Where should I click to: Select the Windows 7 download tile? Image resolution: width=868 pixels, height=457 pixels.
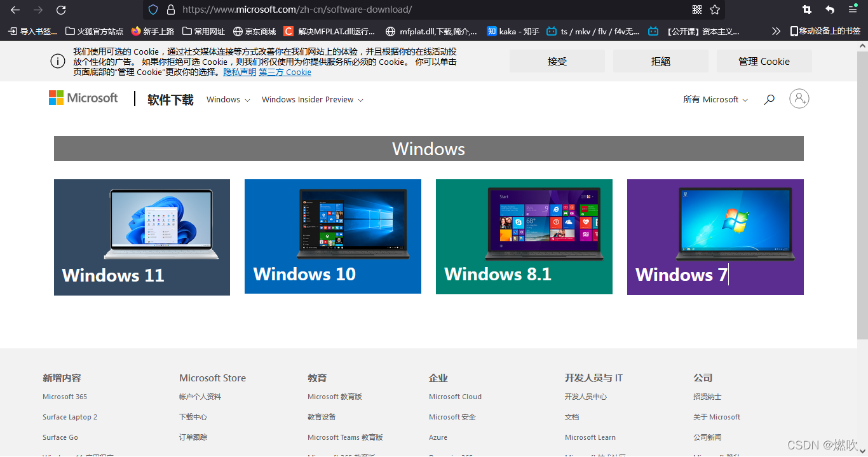pyautogui.click(x=715, y=237)
